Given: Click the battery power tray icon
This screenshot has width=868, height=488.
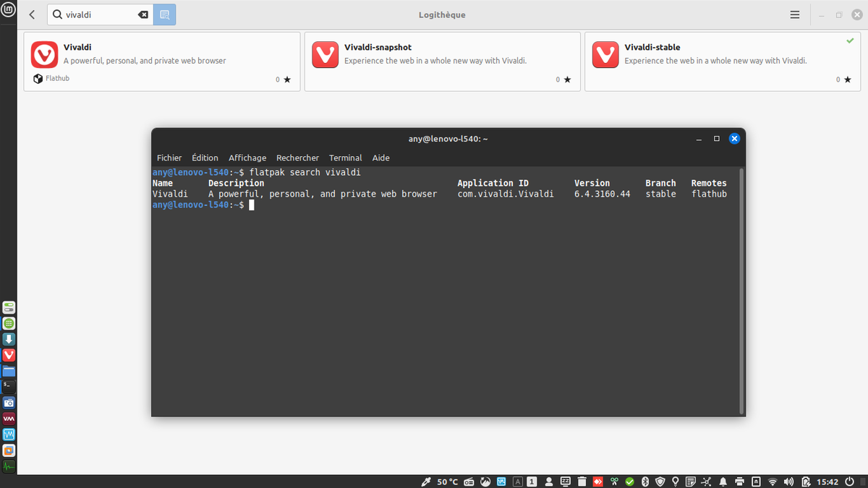Looking at the screenshot, I should (805, 481).
